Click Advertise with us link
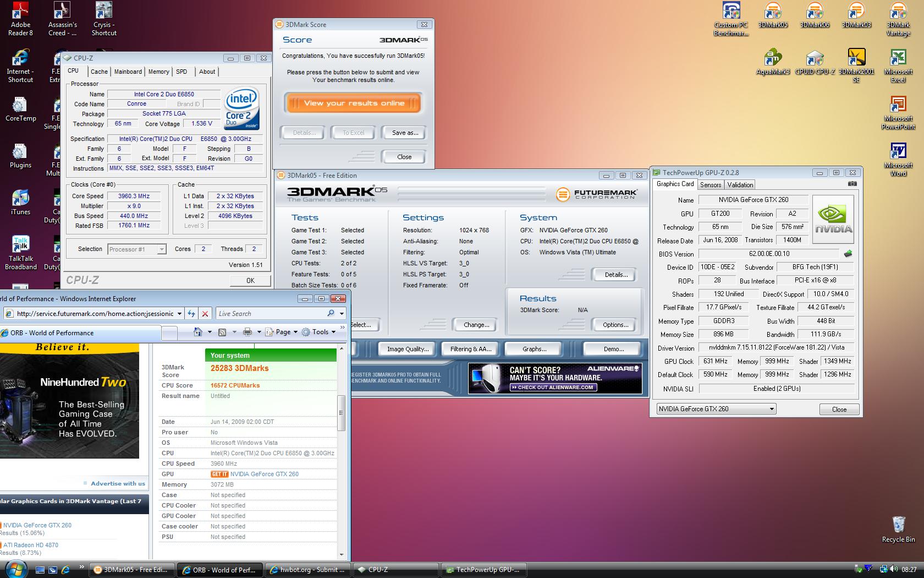The image size is (924, 578). [118, 483]
